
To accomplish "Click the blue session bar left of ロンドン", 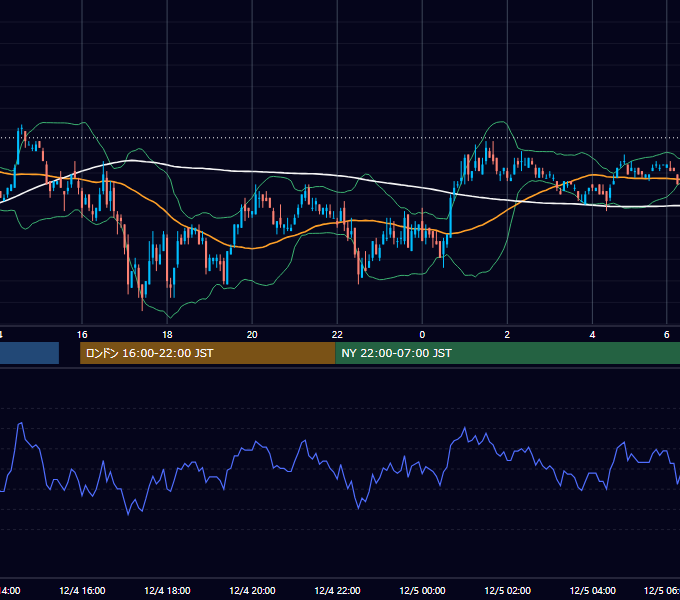I will (x=29, y=353).
